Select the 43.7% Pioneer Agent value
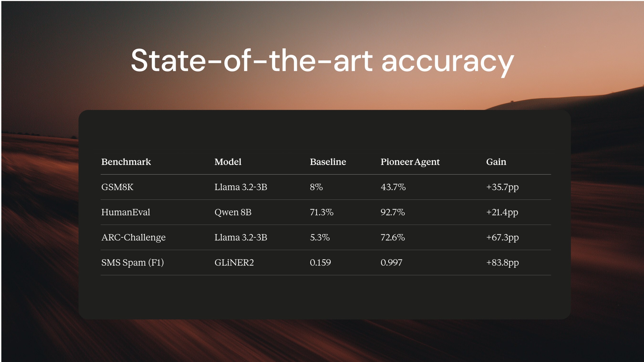The width and height of the screenshot is (644, 362). (393, 187)
